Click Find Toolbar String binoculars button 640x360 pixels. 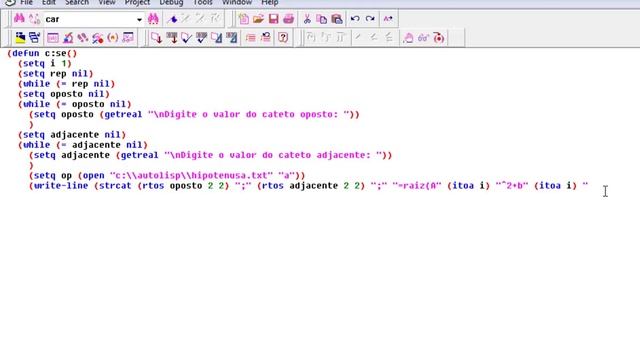[x=153, y=19]
